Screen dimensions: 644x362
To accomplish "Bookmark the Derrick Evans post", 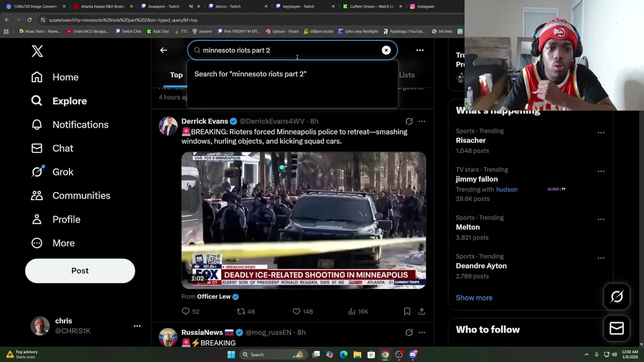I will (407, 312).
